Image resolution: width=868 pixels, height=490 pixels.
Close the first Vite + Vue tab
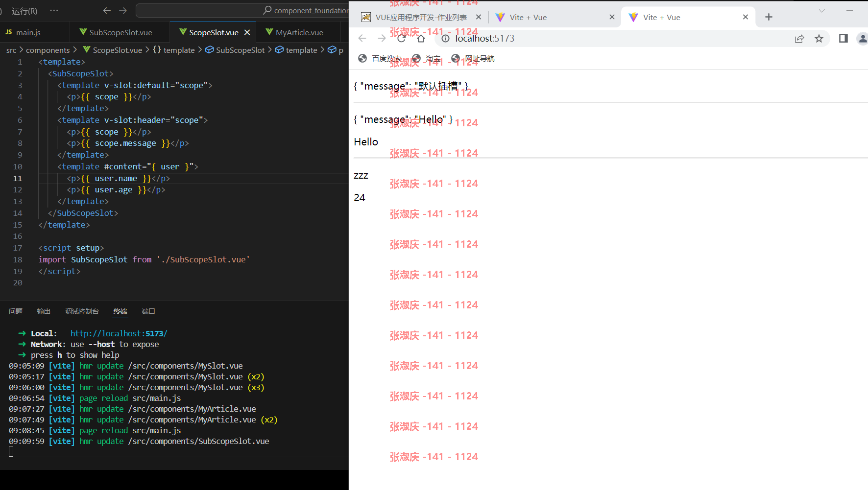tap(612, 17)
